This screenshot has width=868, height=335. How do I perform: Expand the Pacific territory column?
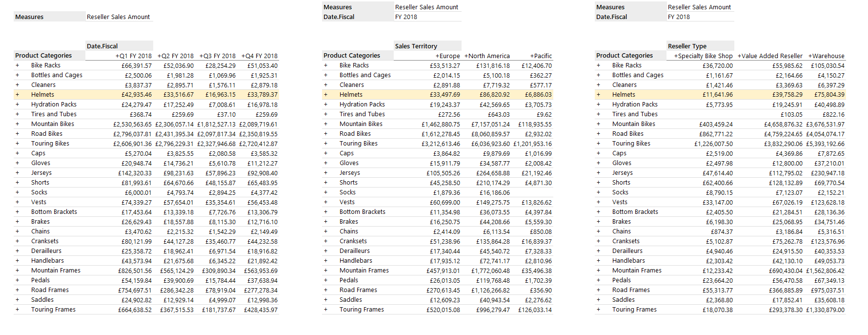(x=532, y=56)
